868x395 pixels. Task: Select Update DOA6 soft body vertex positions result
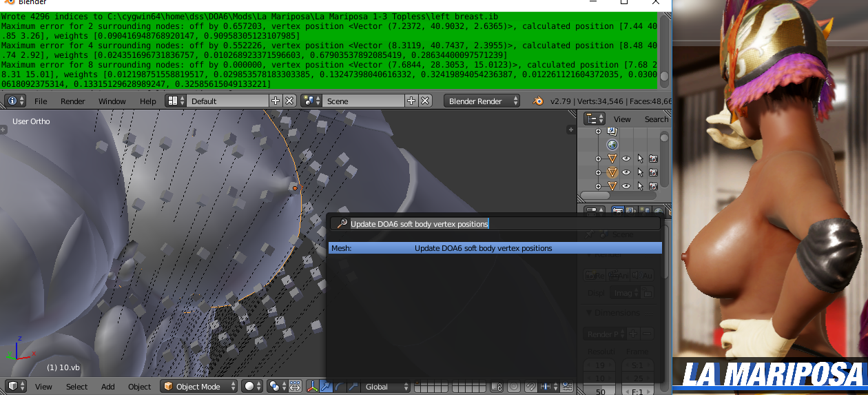[x=495, y=248]
